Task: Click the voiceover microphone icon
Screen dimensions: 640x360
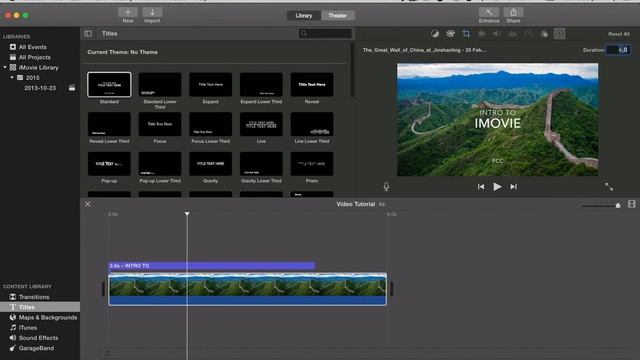Action: [386, 187]
